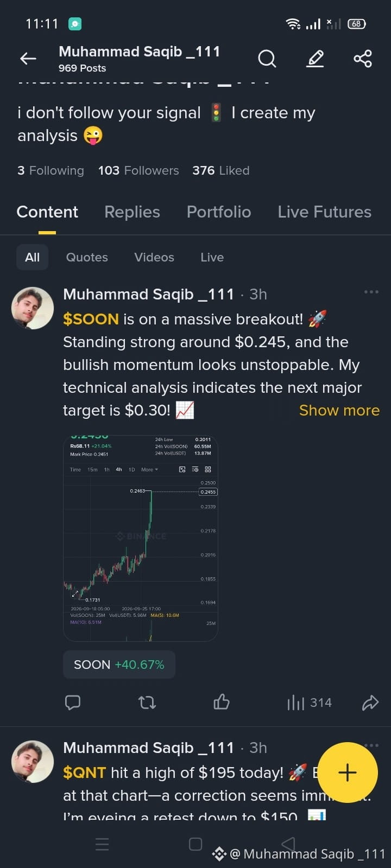
Task: Open the Live Futures tab
Action: click(x=325, y=212)
